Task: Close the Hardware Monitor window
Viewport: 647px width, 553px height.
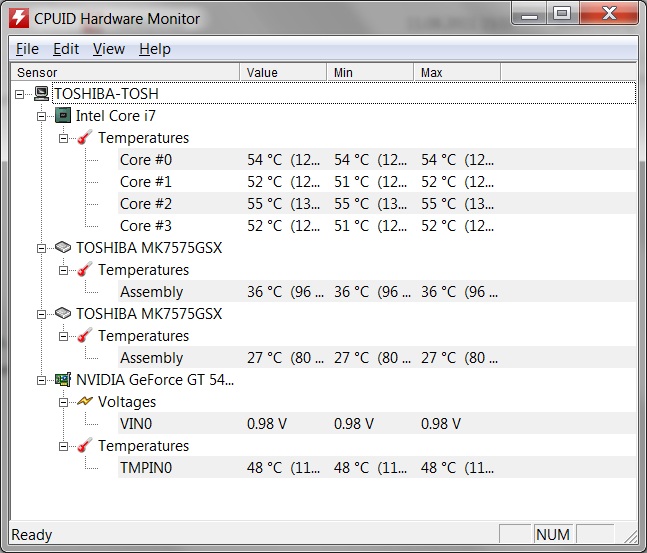Action: click(609, 14)
